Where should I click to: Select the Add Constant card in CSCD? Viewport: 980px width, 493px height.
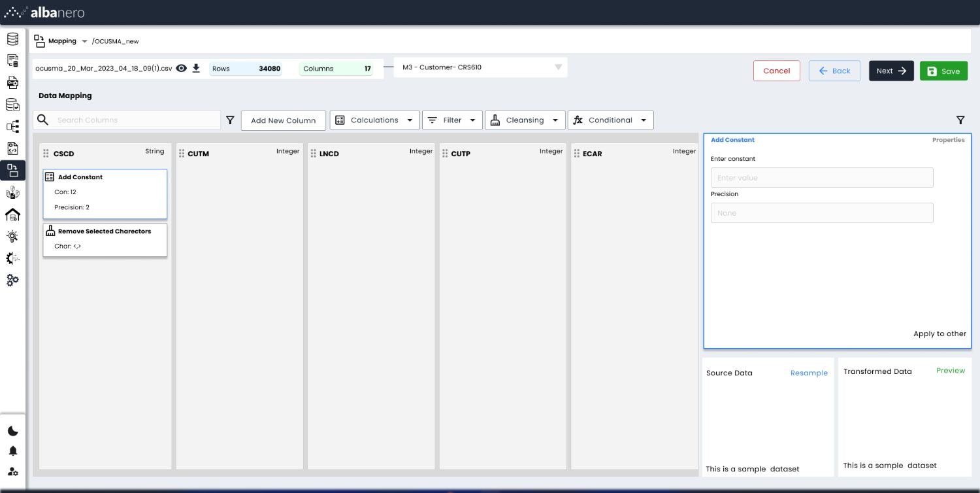pyautogui.click(x=105, y=194)
